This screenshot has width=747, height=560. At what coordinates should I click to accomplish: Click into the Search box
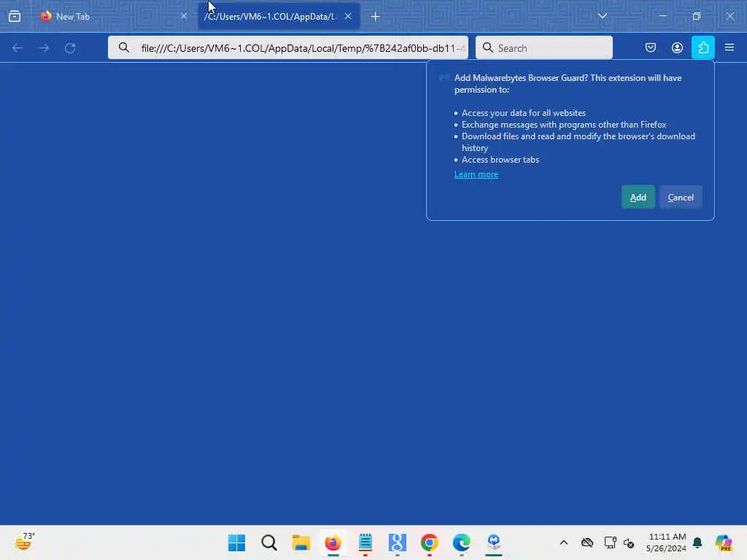(x=544, y=47)
